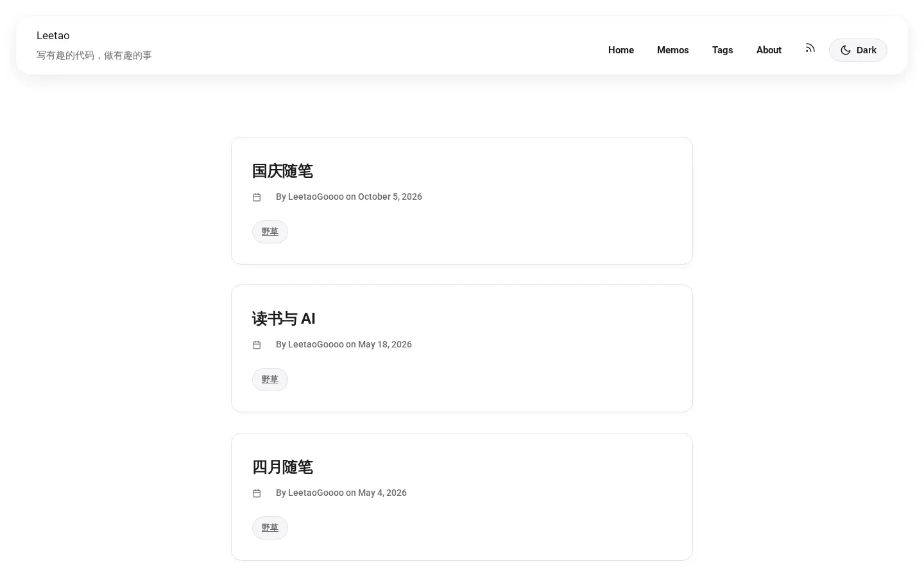924x578 pixels.
Task: Open the About page
Action: click(x=769, y=50)
